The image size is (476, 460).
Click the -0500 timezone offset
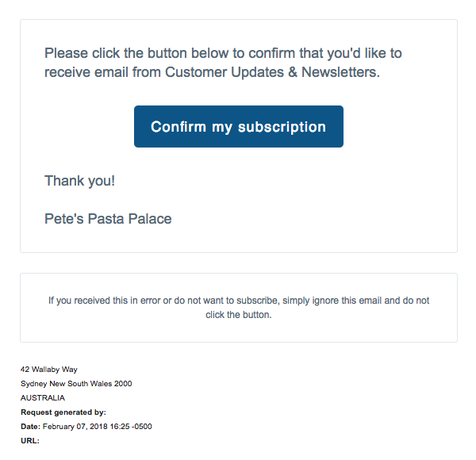point(142,427)
